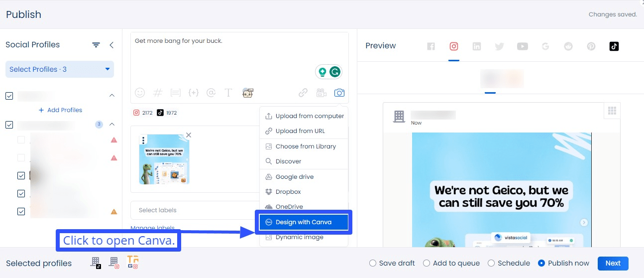Toggle the camera image upload icon
The image size is (644, 278).
pos(339,93)
